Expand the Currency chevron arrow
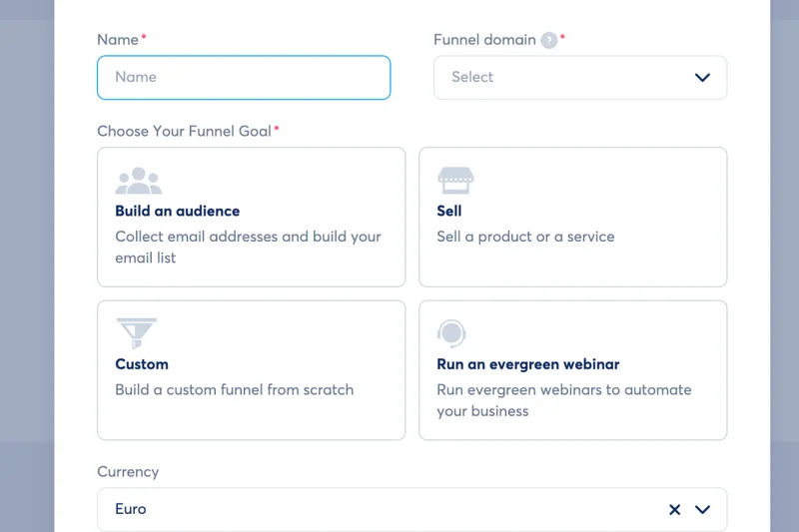 pos(702,509)
